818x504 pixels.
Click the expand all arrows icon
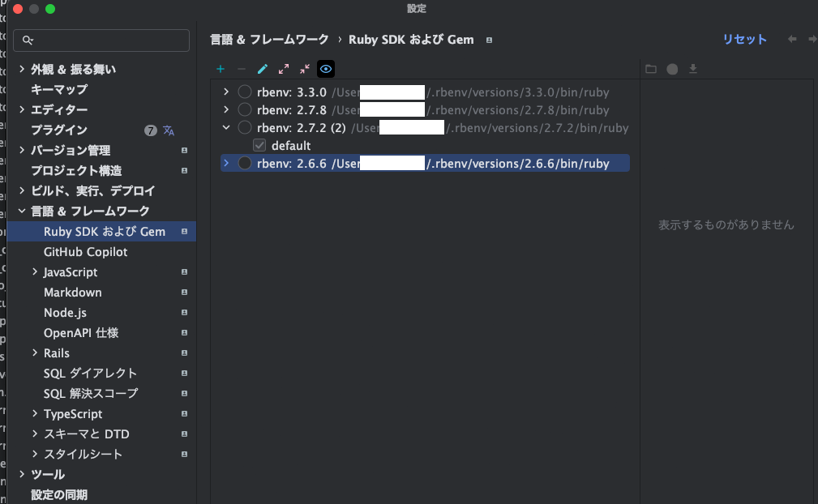(x=284, y=69)
